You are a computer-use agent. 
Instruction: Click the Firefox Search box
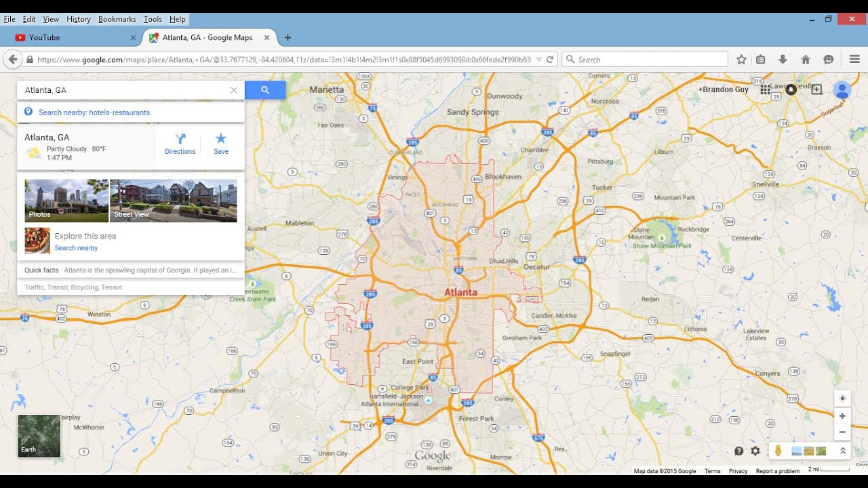click(645, 60)
